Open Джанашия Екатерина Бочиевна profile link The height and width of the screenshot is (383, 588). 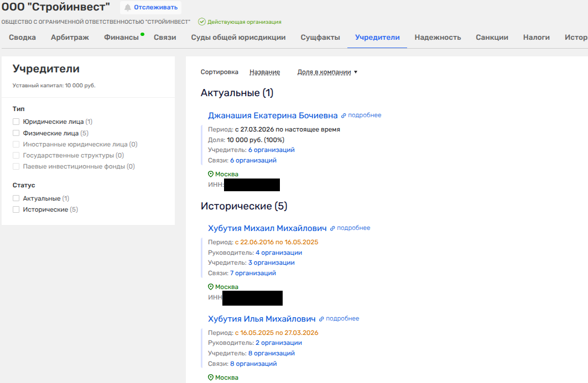pos(273,116)
